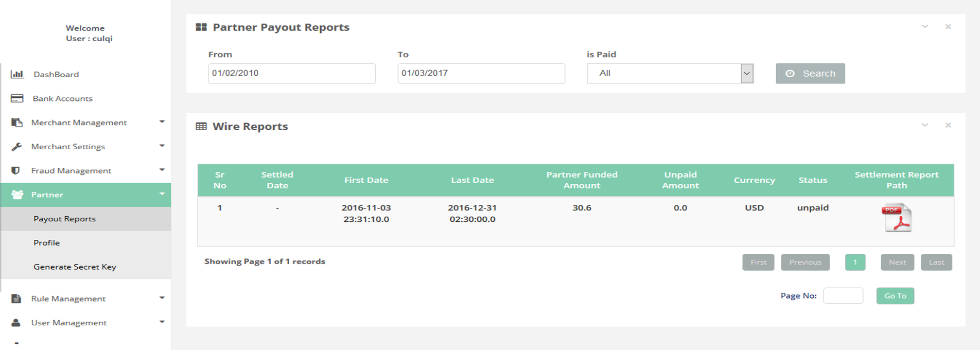This screenshot has height=350, width=980.
Task: Click the Page No input box
Action: [x=843, y=296]
